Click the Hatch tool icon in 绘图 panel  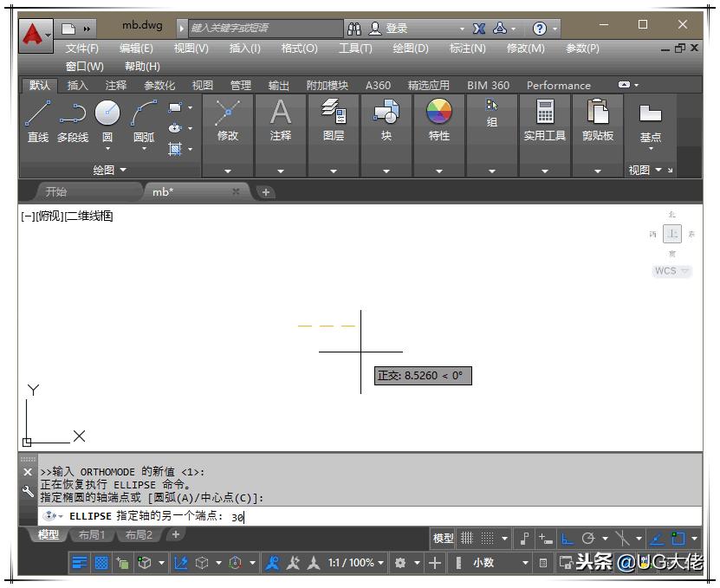(x=175, y=148)
